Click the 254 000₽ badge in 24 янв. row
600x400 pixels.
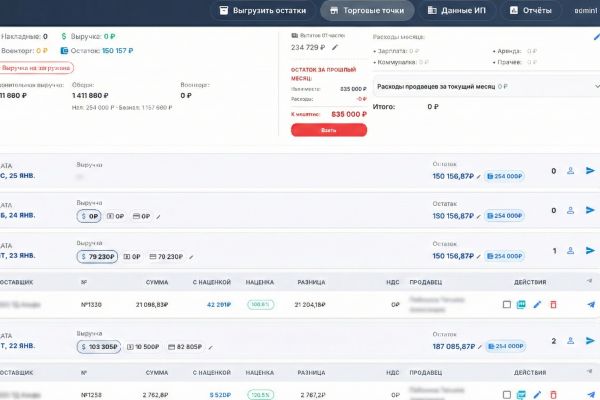pos(504,216)
